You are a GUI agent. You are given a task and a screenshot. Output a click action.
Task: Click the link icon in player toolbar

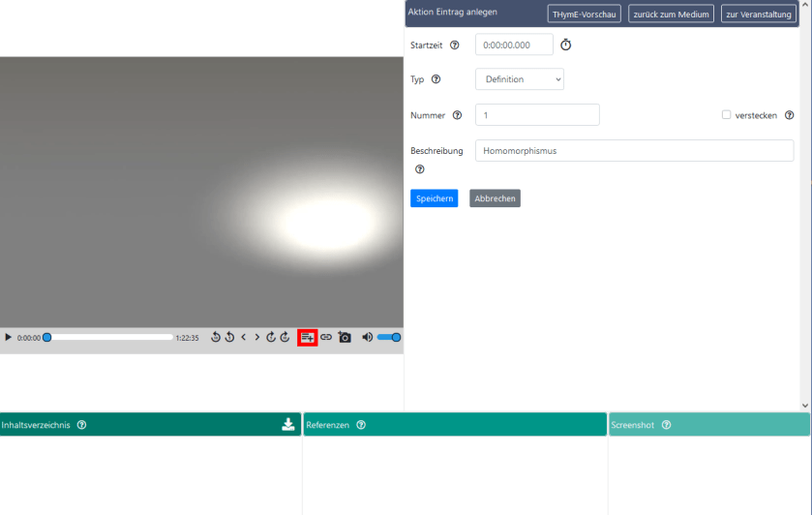point(326,338)
